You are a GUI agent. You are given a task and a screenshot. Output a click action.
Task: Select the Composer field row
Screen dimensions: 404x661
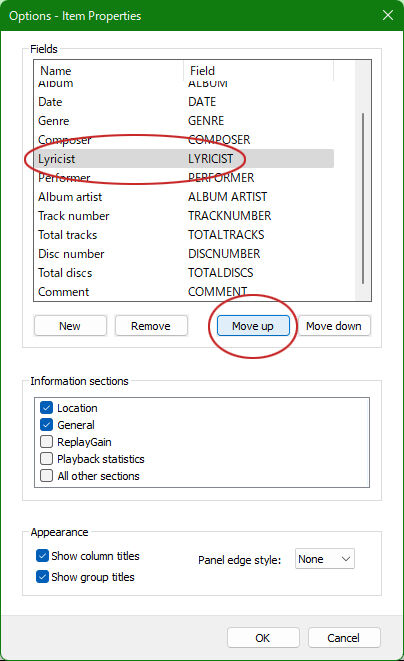coord(184,140)
